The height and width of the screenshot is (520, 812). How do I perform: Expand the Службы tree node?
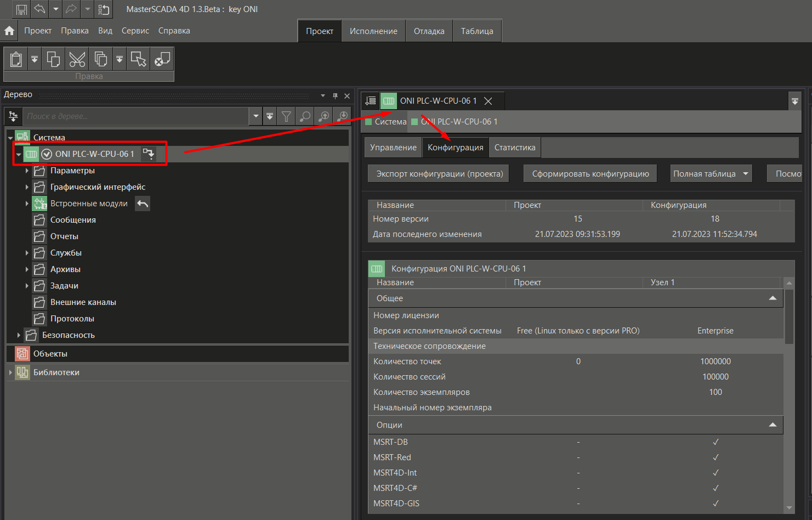click(x=27, y=253)
